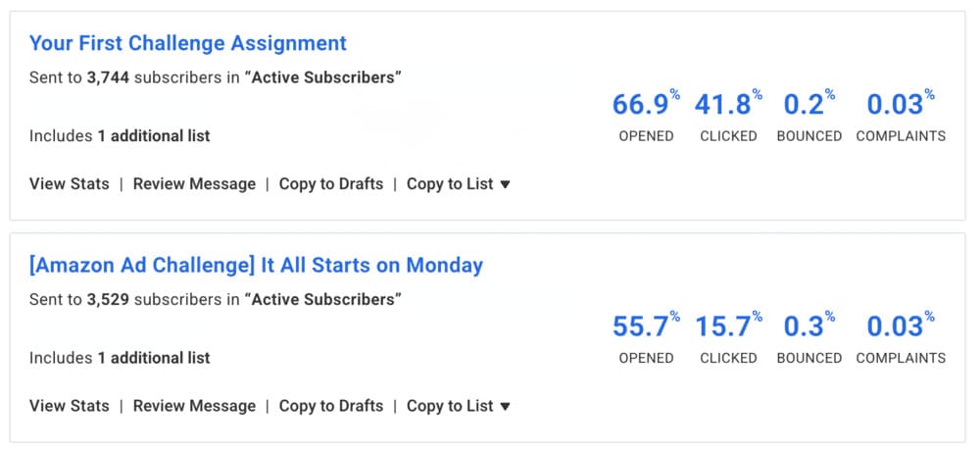
Task: Copy the Amazon Ad Challenge message to Drafts
Action: [x=330, y=405]
